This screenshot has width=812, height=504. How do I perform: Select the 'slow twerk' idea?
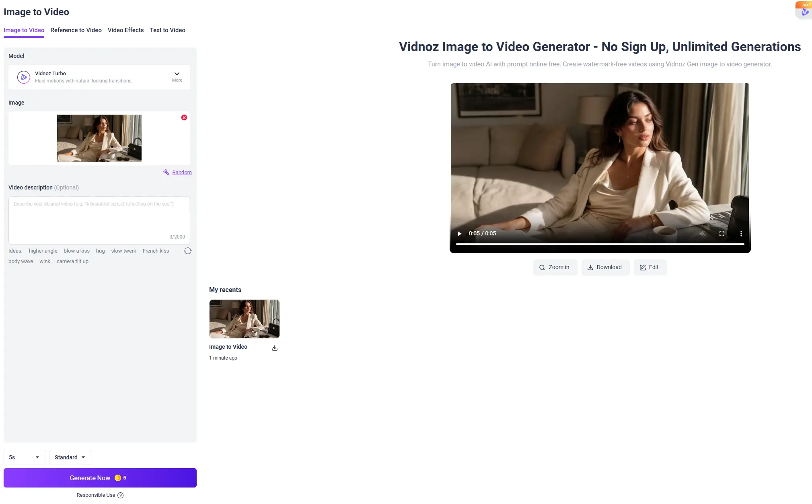[x=123, y=251]
